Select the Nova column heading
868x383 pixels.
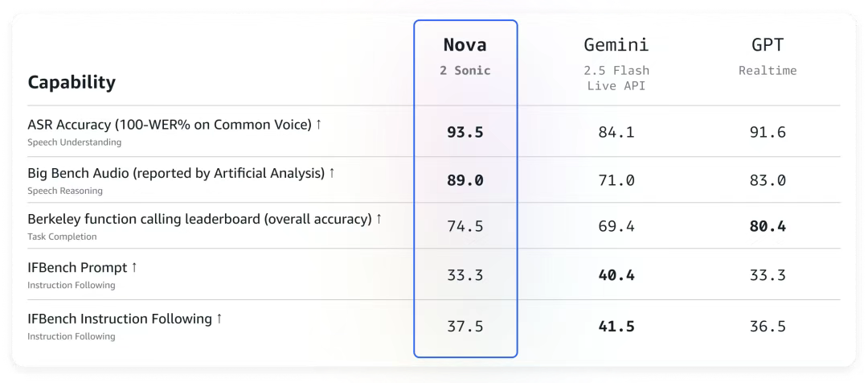(x=465, y=44)
